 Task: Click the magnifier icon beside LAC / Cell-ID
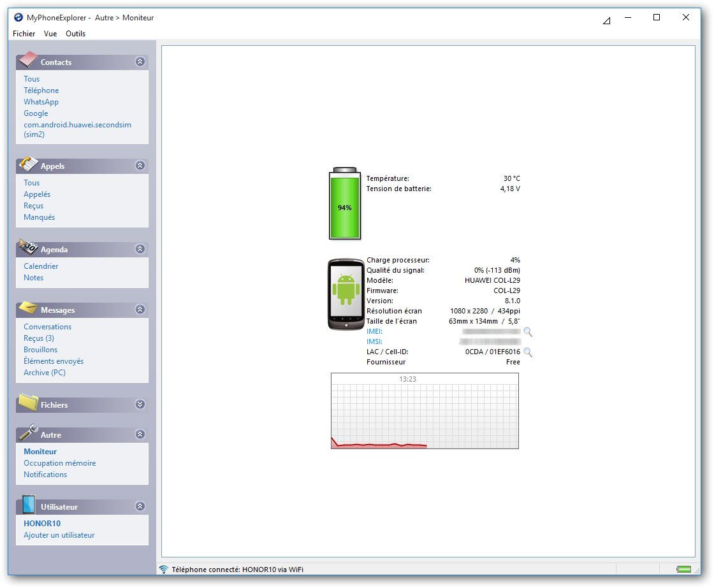click(527, 352)
